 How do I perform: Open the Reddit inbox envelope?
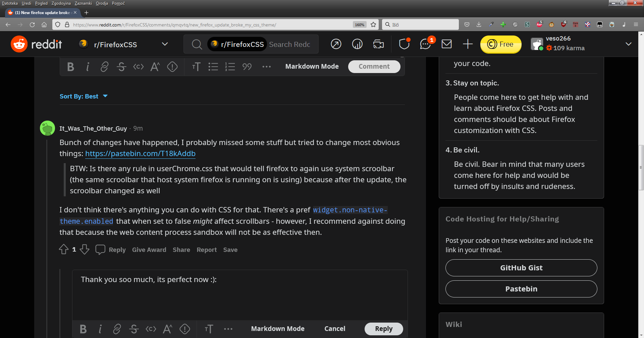(446, 44)
